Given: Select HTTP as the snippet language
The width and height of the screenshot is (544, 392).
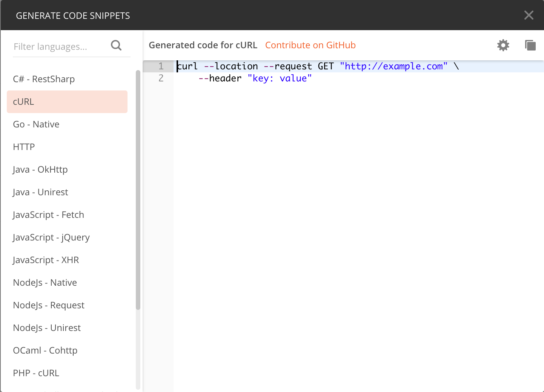Looking at the screenshot, I should [24, 147].
